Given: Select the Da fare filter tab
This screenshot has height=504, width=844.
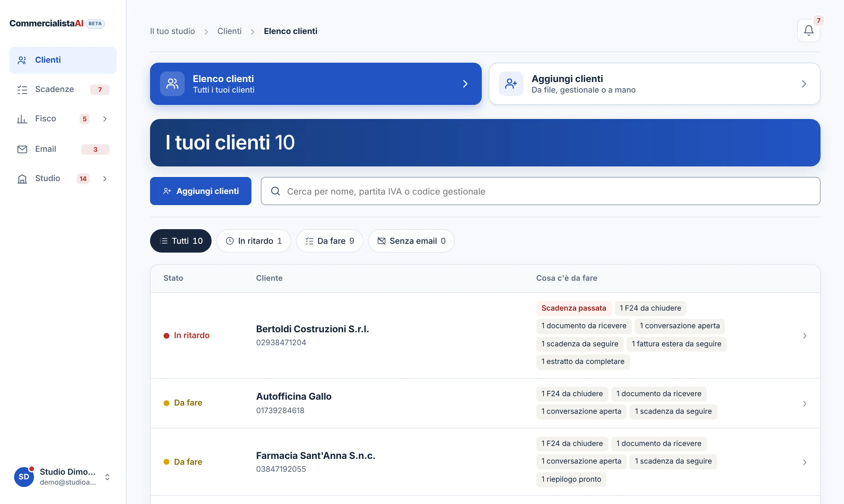Looking at the screenshot, I should point(329,241).
